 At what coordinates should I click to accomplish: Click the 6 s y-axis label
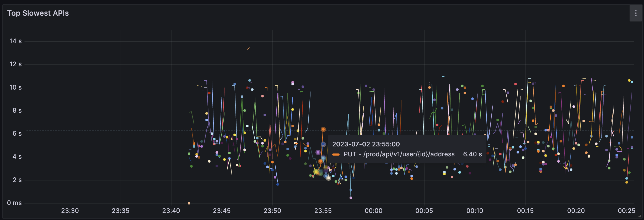17,134
